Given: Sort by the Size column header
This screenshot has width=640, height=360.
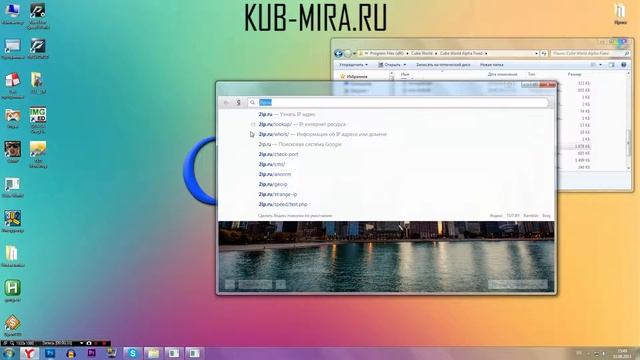Looking at the screenshot, I should coord(574,74).
